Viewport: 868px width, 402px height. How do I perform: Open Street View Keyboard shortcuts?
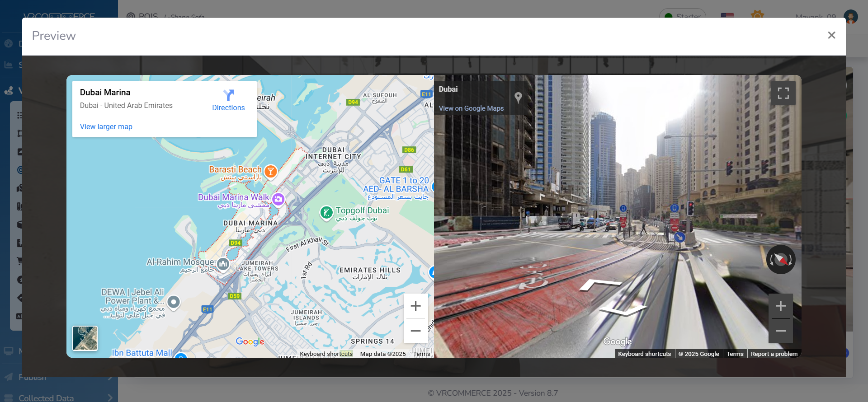click(644, 354)
